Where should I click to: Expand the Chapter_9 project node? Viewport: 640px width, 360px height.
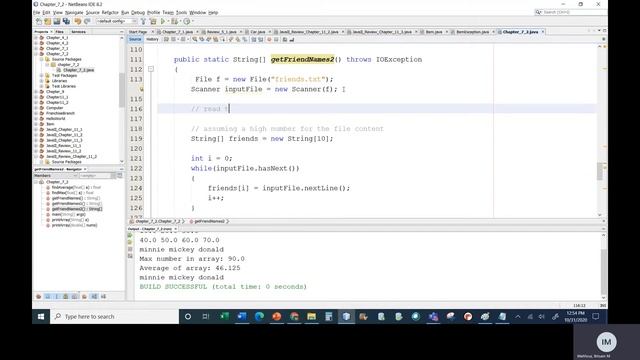(36, 92)
